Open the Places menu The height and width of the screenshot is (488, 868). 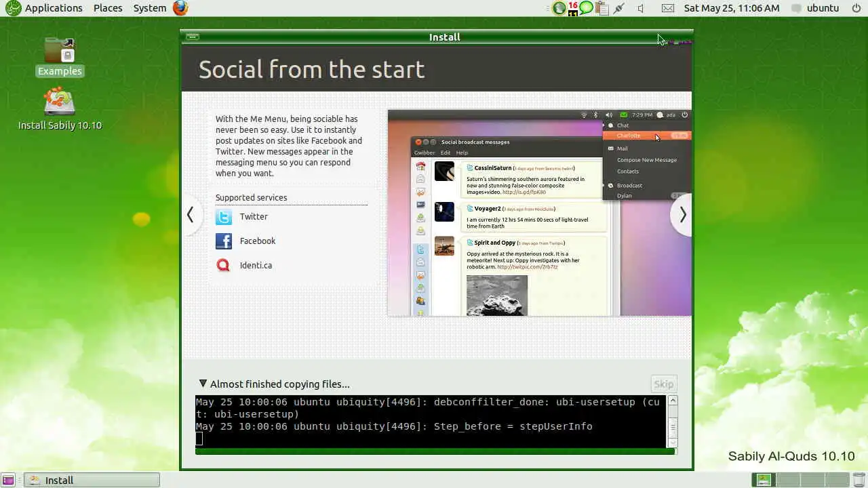click(108, 8)
